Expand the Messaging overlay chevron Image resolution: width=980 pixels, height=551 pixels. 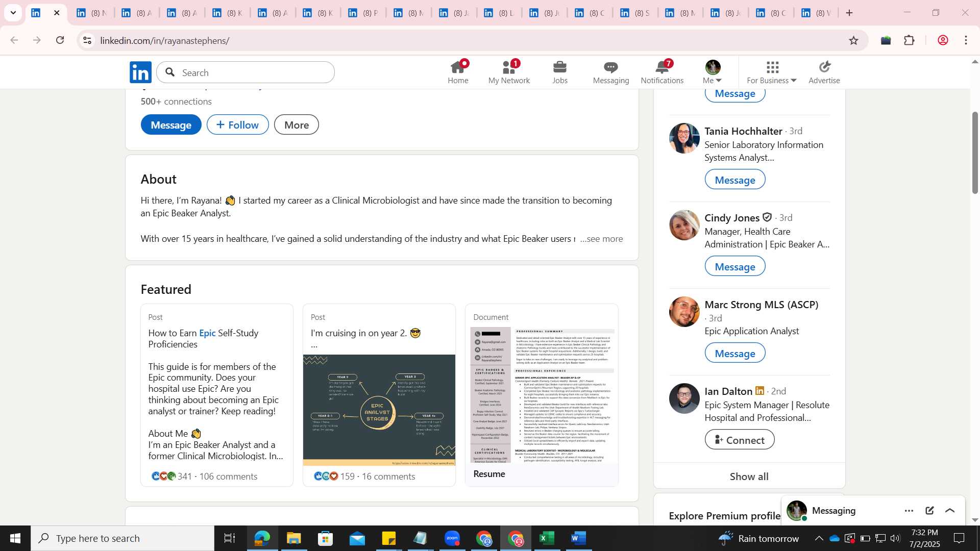pos(950,511)
